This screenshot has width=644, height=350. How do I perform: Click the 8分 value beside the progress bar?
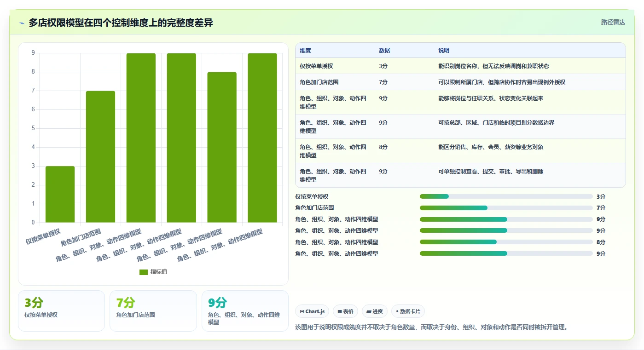[601, 242]
